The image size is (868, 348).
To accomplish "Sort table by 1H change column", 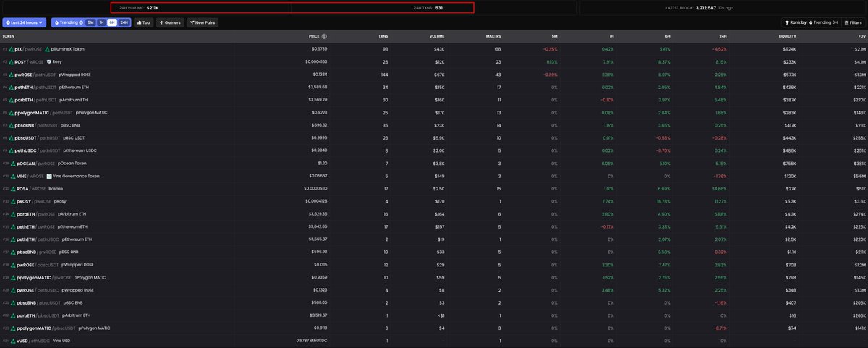I will (610, 35).
